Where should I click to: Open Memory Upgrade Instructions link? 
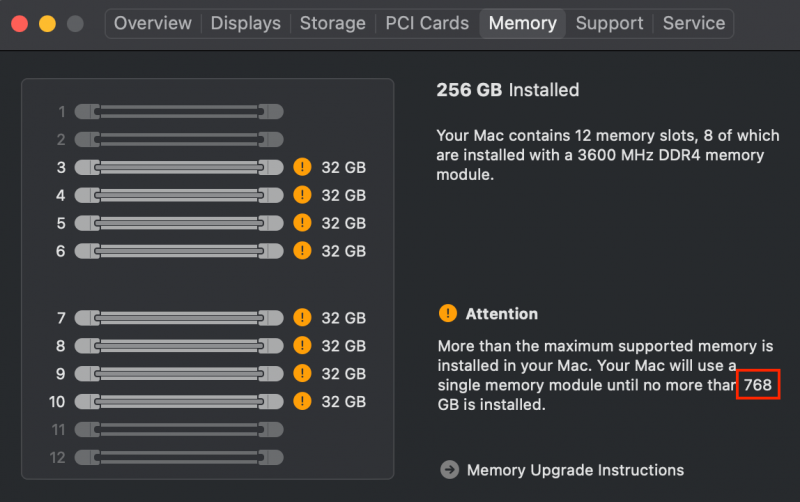[x=575, y=470]
